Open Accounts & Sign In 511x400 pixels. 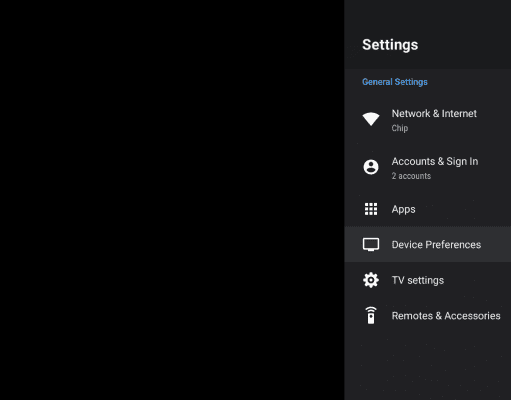[x=428, y=168]
